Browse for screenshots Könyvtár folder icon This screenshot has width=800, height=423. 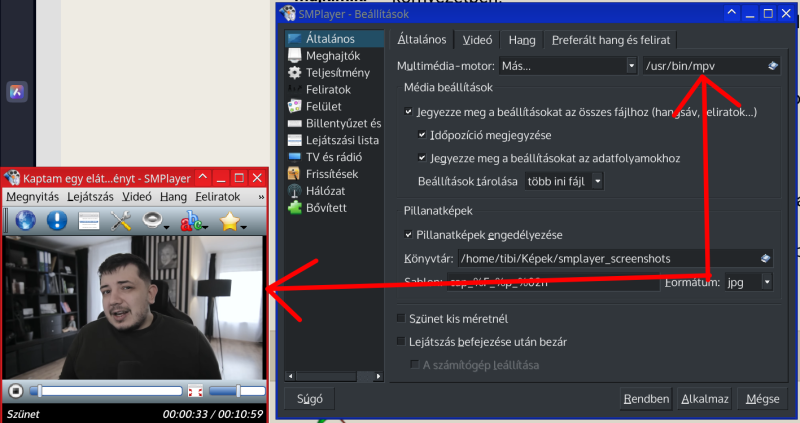tap(765, 258)
